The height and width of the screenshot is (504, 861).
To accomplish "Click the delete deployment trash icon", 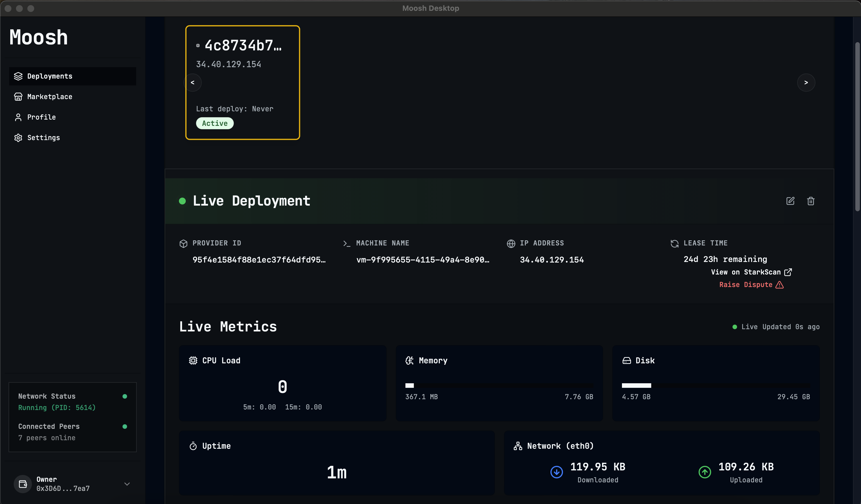I will 811,201.
